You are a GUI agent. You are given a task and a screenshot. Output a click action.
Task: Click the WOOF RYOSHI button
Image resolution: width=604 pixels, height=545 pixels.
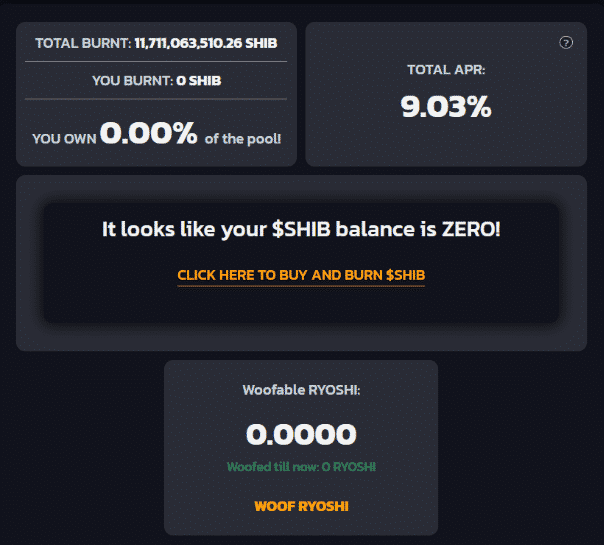coord(301,506)
